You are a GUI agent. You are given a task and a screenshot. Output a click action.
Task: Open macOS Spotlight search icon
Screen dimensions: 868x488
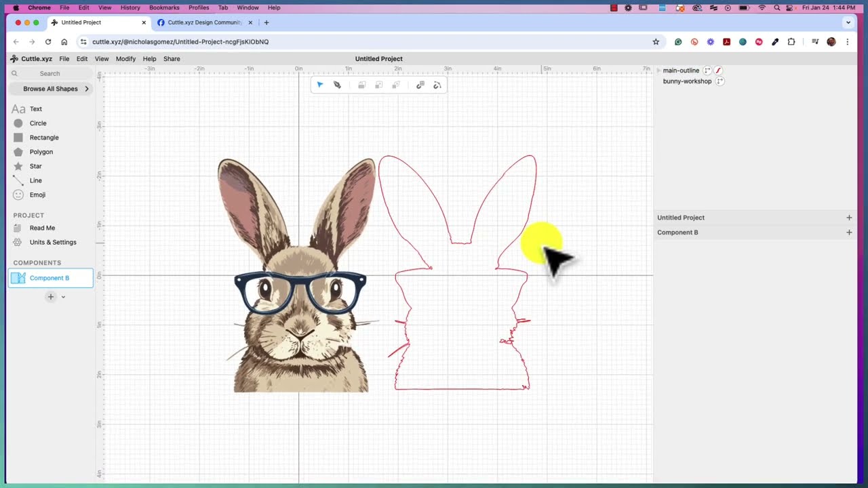pos(776,7)
